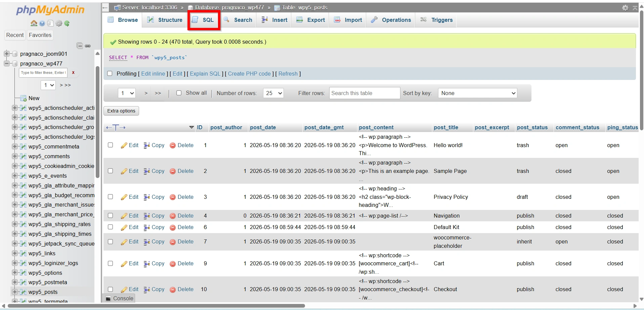Click the Console icon at bottom
This screenshot has width=644, height=310.
click(109, 298)
